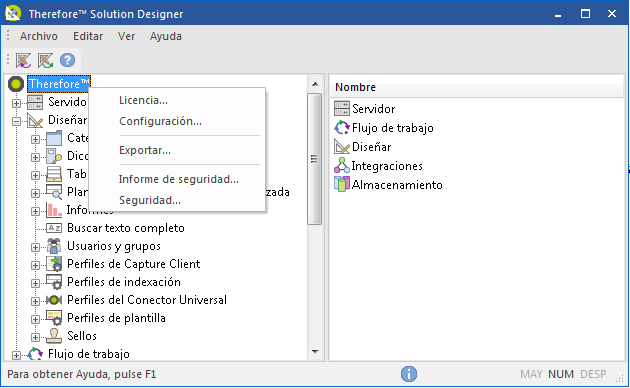Click the Perfiles de Capture Client icon
630x388 pixels.
coord(54,264)
